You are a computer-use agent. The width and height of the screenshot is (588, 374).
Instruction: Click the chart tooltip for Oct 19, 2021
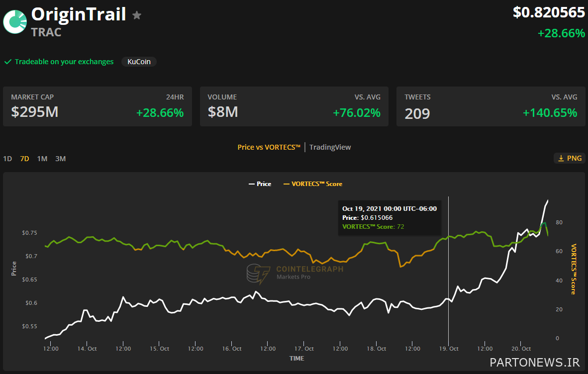click(389, 218)
